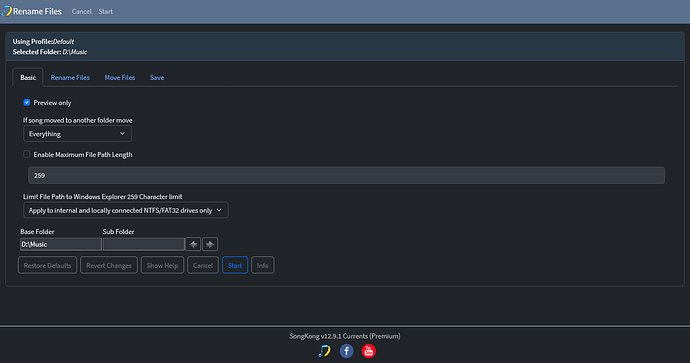Click the Base Folder D:\Music field

click(x=61, y=244)
